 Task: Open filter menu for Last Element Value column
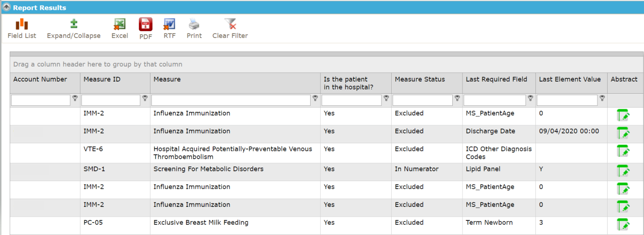coord(602,98)
